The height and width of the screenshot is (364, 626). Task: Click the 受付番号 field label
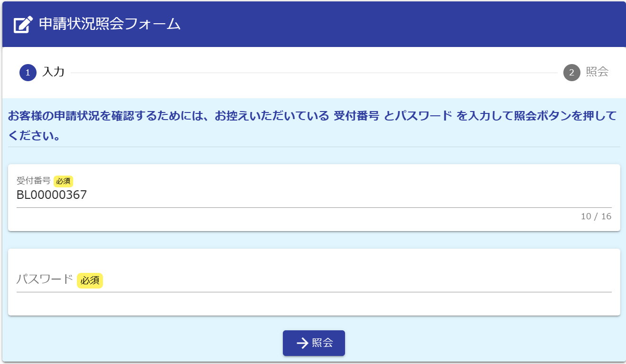pyautogui.click(x=33, y=181)
